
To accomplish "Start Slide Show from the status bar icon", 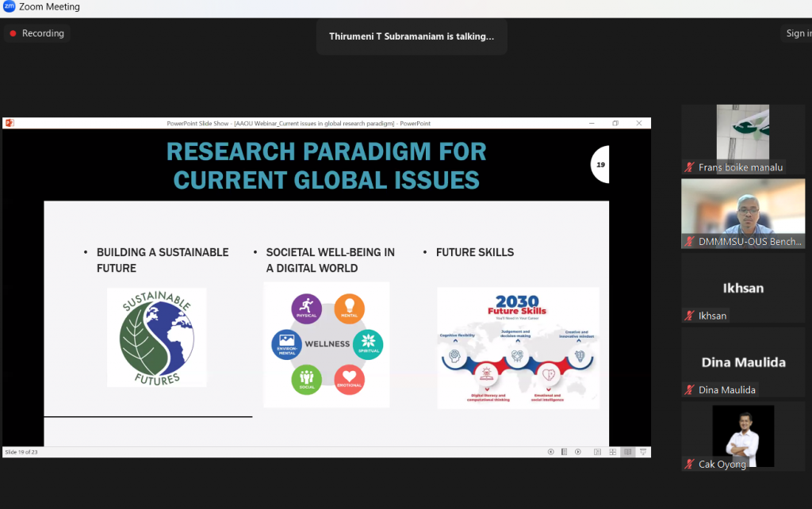I will (x=643, y=452).
